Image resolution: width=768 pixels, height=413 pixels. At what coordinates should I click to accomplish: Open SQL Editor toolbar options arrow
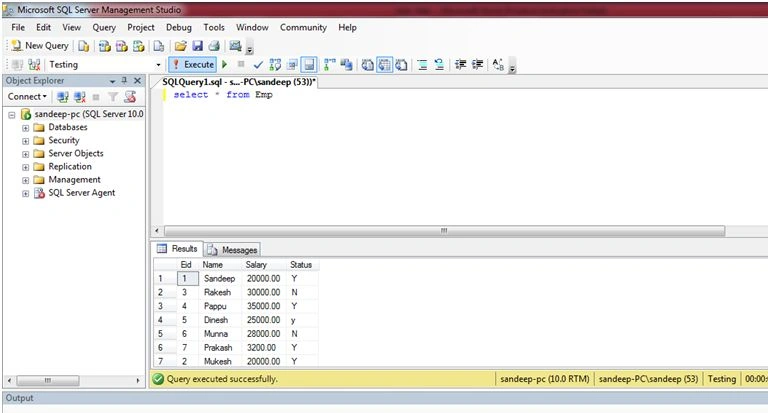(512, 68)
